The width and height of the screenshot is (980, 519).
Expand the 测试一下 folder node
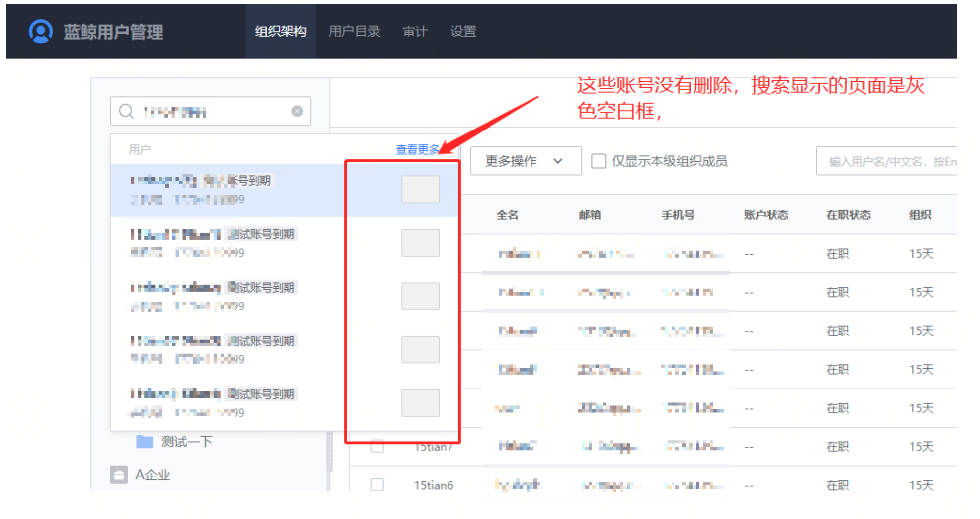185,441
